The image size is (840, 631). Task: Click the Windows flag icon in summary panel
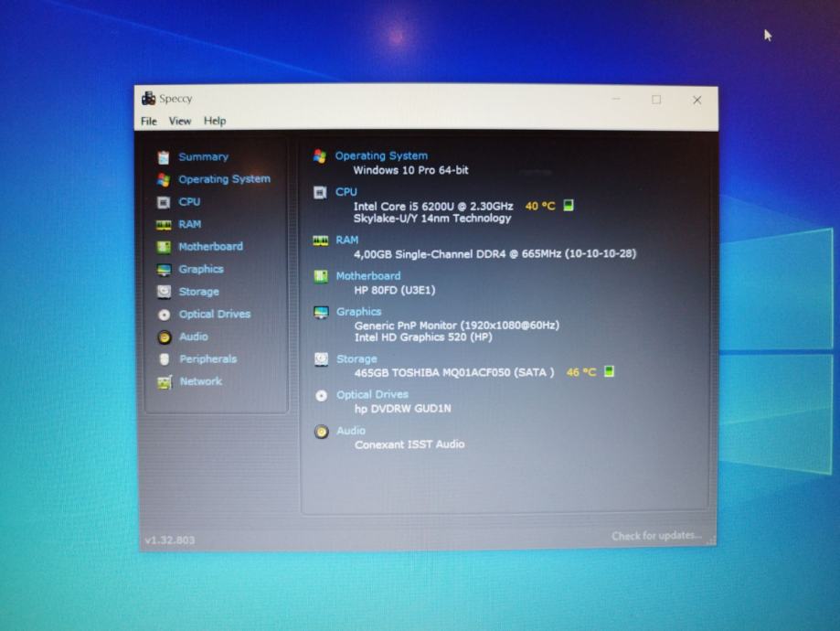320,156
